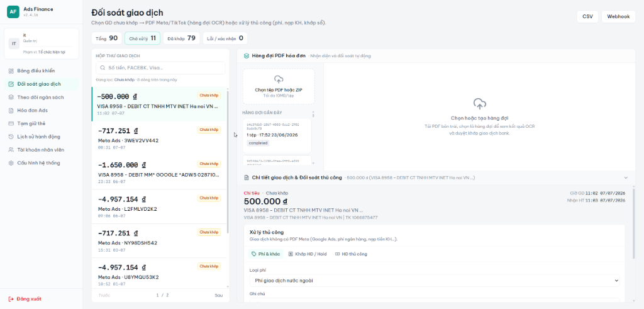The height and width of the screenshot is (309, 644).
Task: Filter by Đã khớp 79
Action: pyautogui.click(x=182, y=38)
